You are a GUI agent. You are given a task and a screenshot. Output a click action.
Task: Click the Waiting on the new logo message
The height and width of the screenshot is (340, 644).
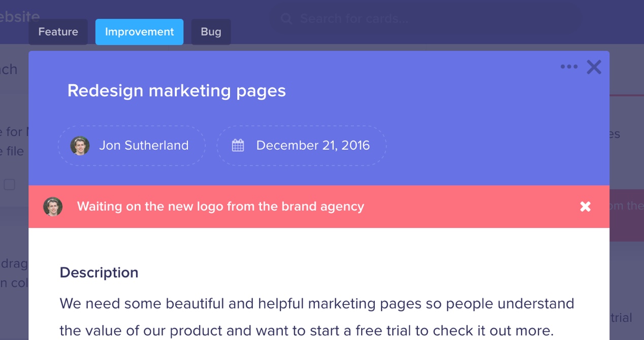coord(220,207)
